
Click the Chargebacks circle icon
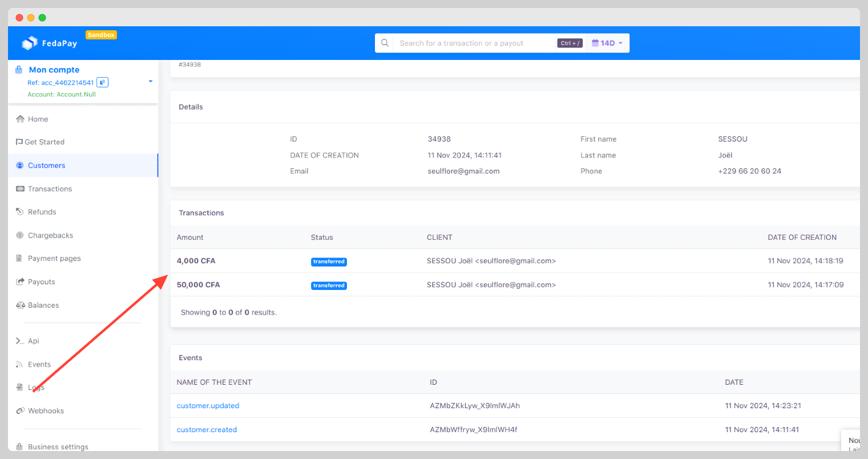point(20,235)
